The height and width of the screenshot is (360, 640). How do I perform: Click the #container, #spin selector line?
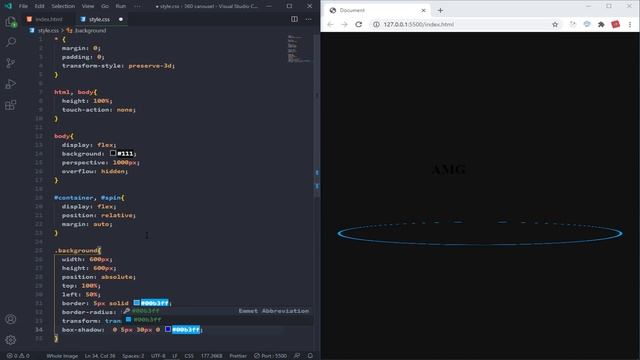pos(88,198)
